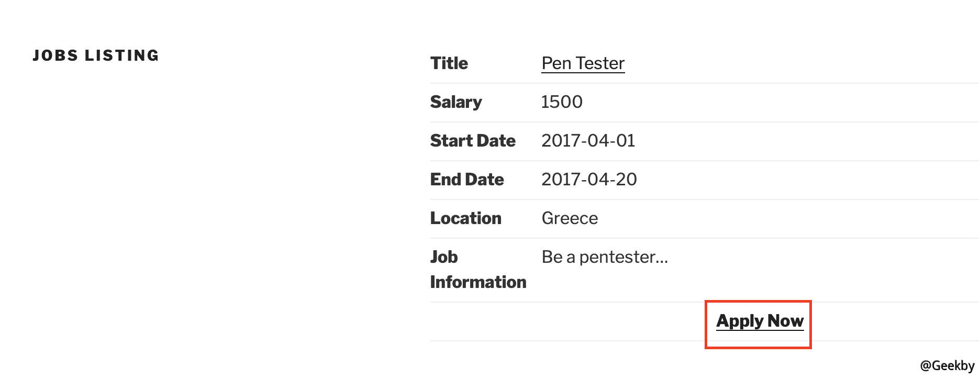Click the word Job in the label

pos(443,257)
